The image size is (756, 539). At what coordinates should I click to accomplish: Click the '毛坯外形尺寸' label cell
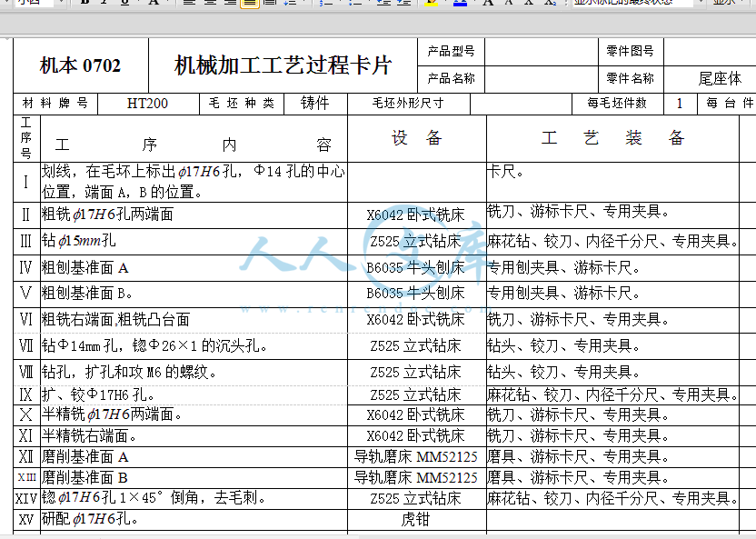coord(408,104)
